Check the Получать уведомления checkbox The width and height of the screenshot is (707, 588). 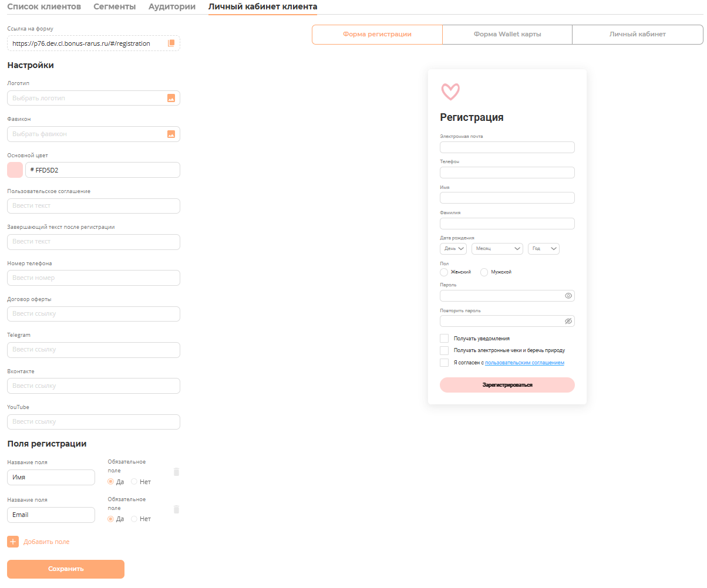point(445,339)
